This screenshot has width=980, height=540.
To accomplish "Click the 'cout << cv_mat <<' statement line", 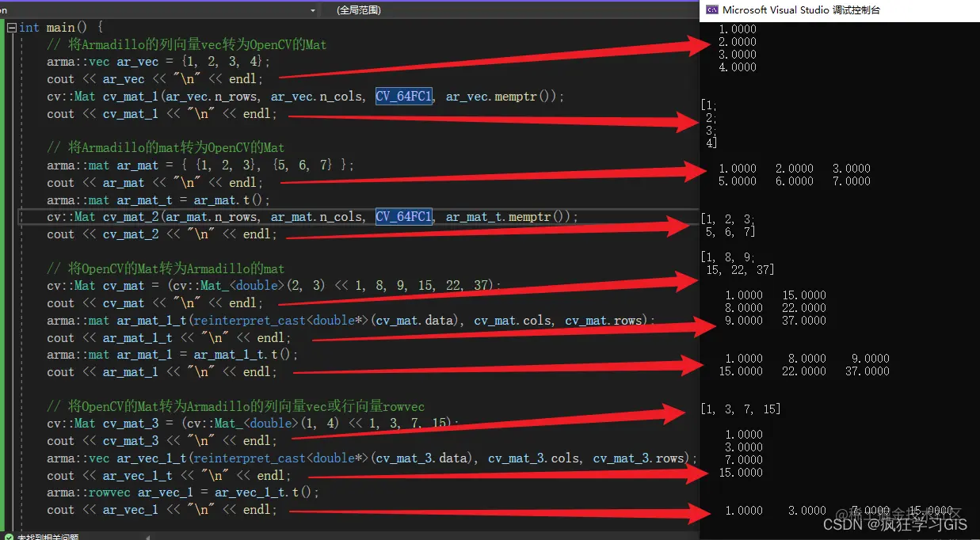I will (x=154, y=303).
